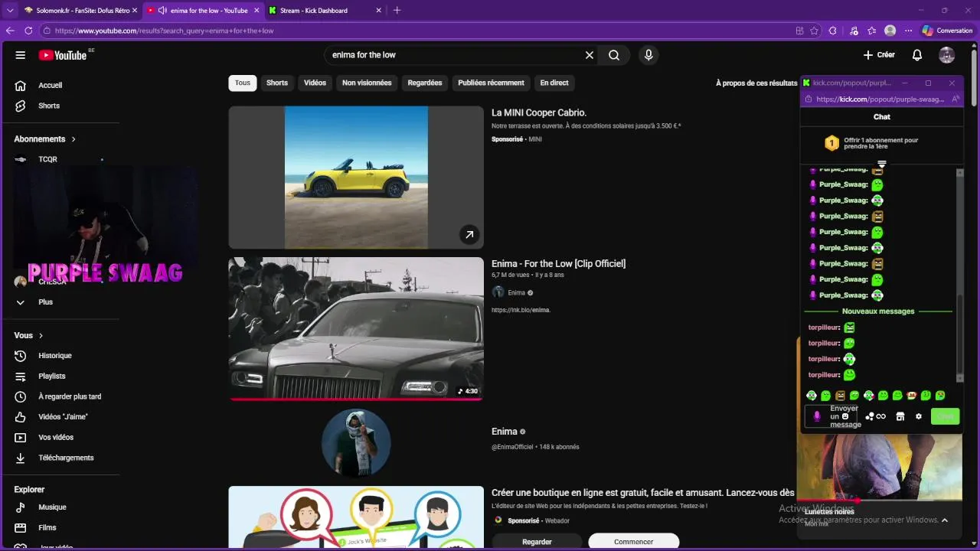Open the MINI ad external link icon
980x551 pixels.
click(469, 235)
